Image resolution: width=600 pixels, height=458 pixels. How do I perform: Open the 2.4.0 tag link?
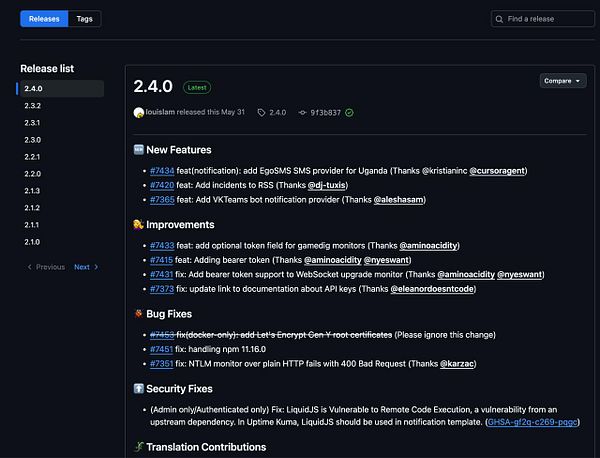277,112
